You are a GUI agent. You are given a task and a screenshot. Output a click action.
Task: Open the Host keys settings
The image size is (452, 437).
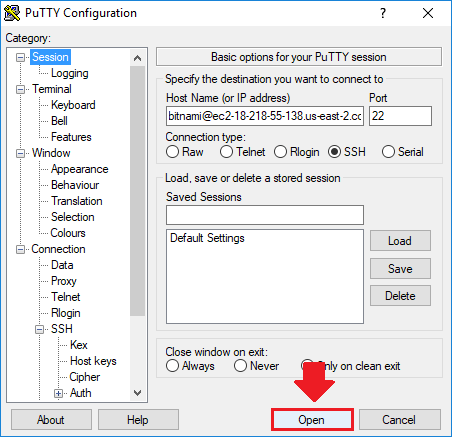click(x=93, y=361)
